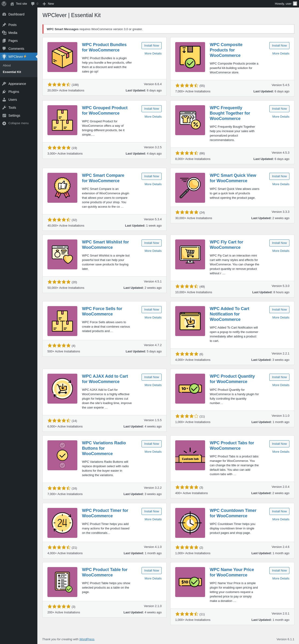Click the WPC Name Your Price $10 icon

click(x=190, y=582)
